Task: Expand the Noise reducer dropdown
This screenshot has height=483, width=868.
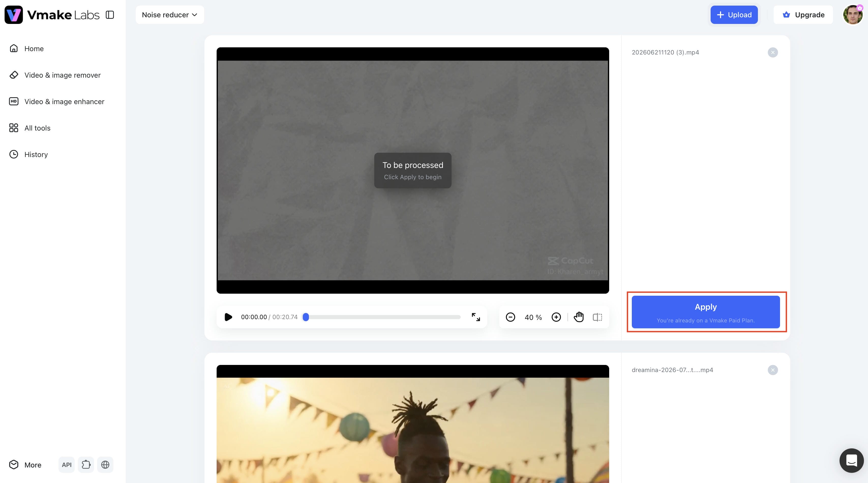Action: click(x=170, y=15)
